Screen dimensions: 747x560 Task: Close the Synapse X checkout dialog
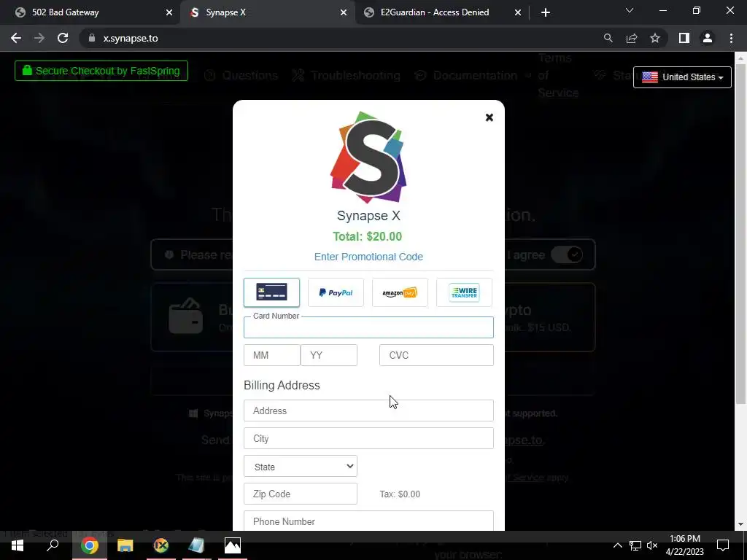[489, 117]
